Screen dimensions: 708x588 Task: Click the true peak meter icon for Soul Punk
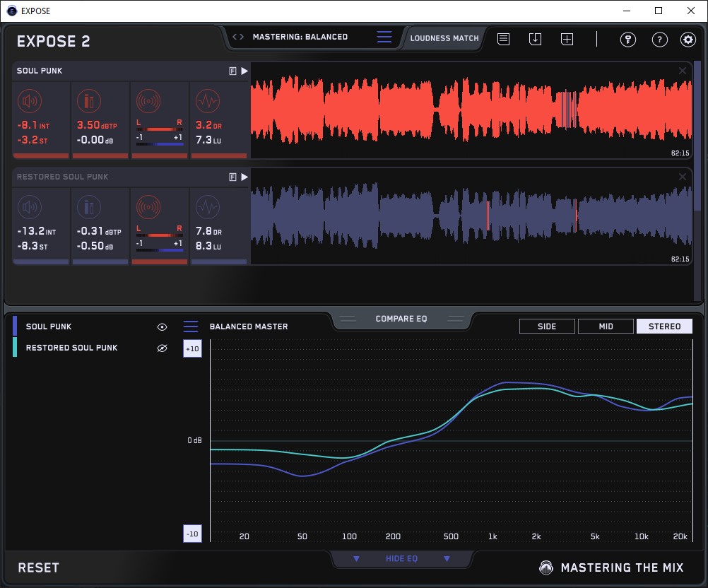click(89, 102)
